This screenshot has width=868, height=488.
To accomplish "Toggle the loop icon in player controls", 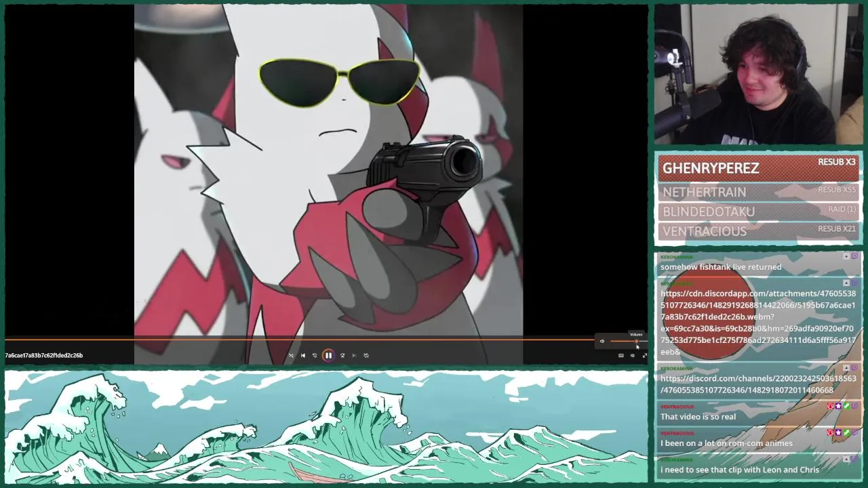I will click(x=366, y=355).
